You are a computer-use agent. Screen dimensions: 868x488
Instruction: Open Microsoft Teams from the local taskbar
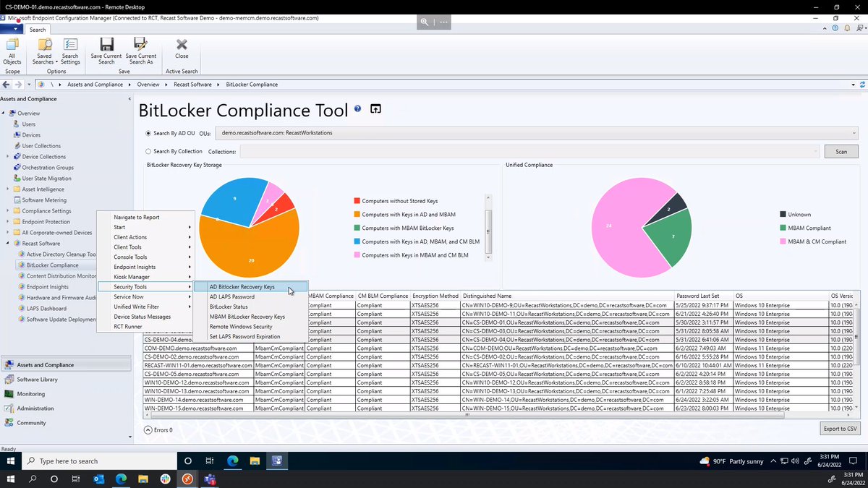click(210, 479)
